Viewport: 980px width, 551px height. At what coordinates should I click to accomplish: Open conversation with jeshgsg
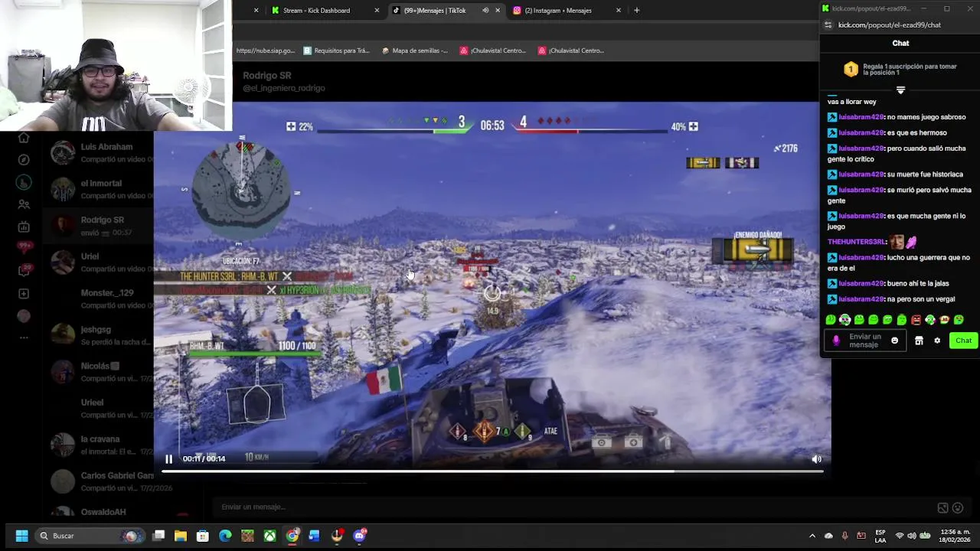click(97, 335)
